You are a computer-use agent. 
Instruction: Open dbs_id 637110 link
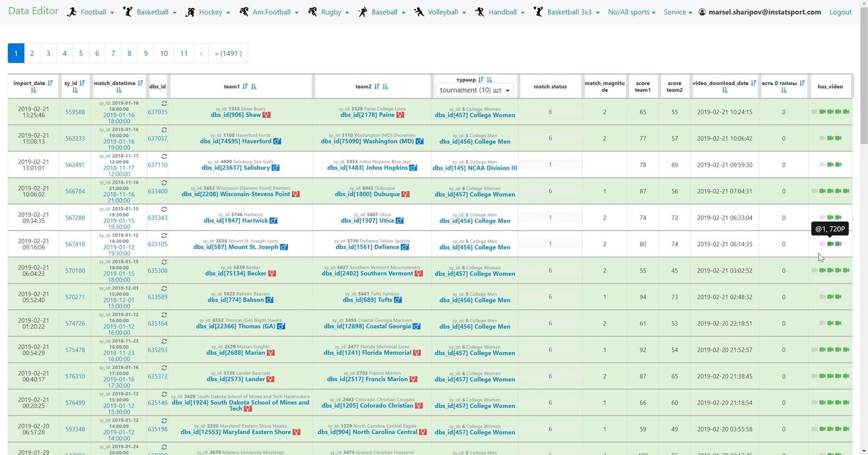pyautogui.click(x=158, y=165)
